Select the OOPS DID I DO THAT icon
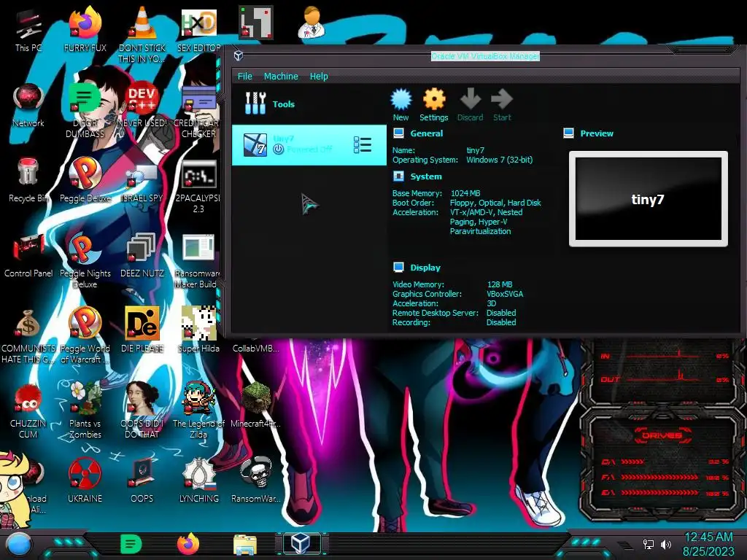The height and width of the screenshot is (560, 747). pos(142,411)
